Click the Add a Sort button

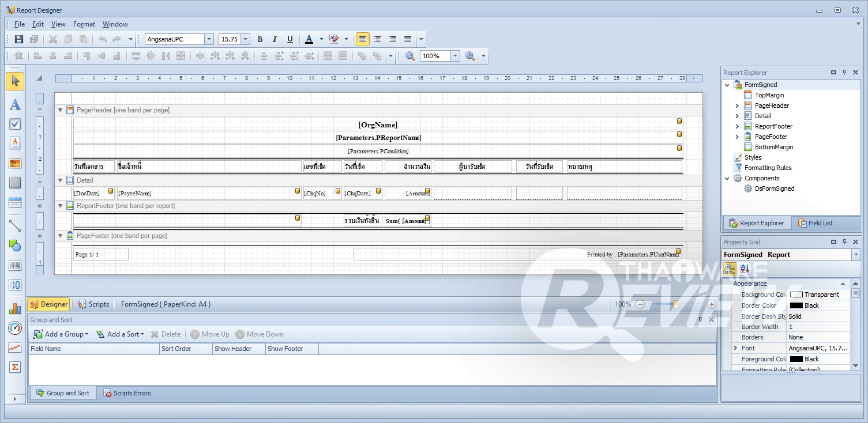pyautogui.click(x=120, y=334)
